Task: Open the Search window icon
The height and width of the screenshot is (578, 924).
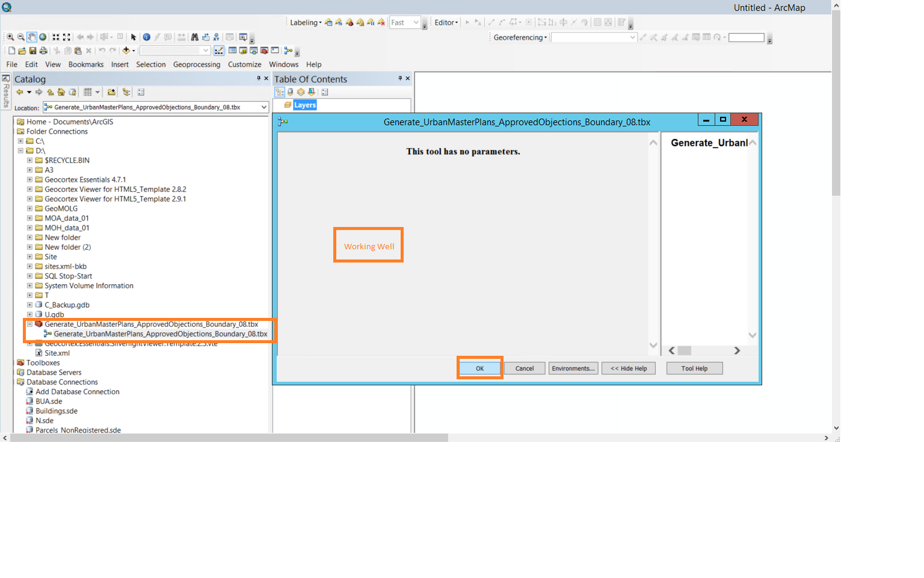Action: (x=253, y=51)
